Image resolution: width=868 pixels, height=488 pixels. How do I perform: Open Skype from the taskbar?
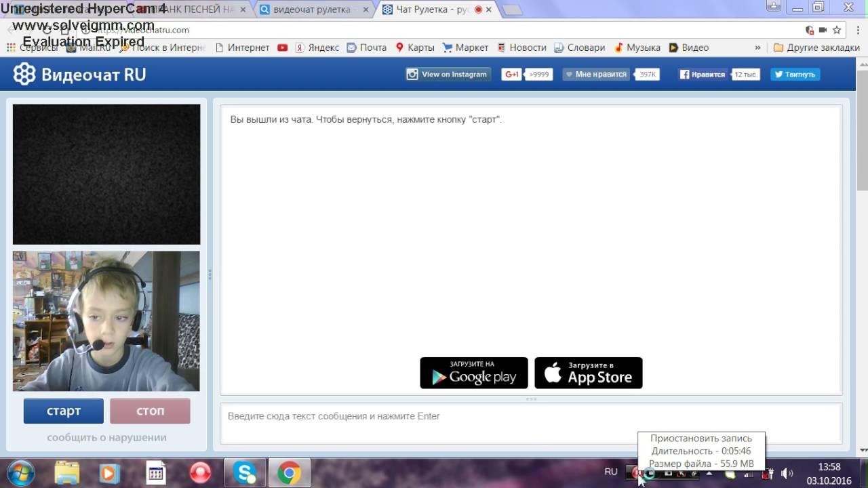tap(245, 472)
